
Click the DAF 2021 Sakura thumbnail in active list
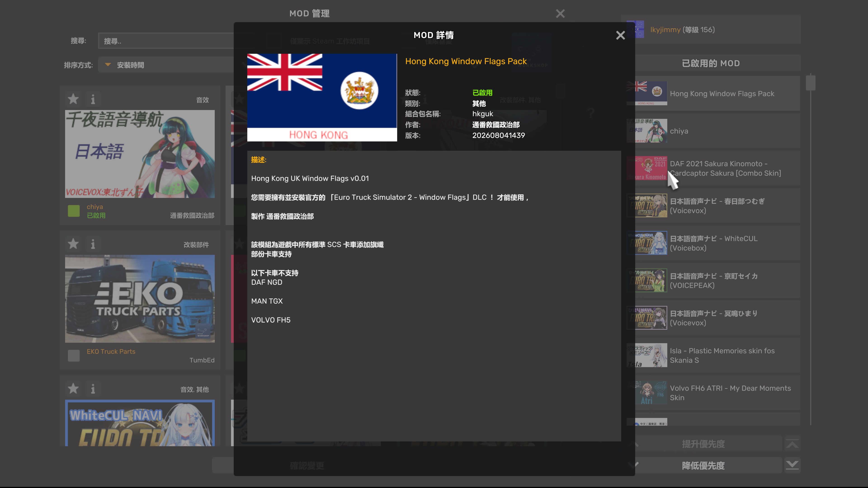[647, 168]
